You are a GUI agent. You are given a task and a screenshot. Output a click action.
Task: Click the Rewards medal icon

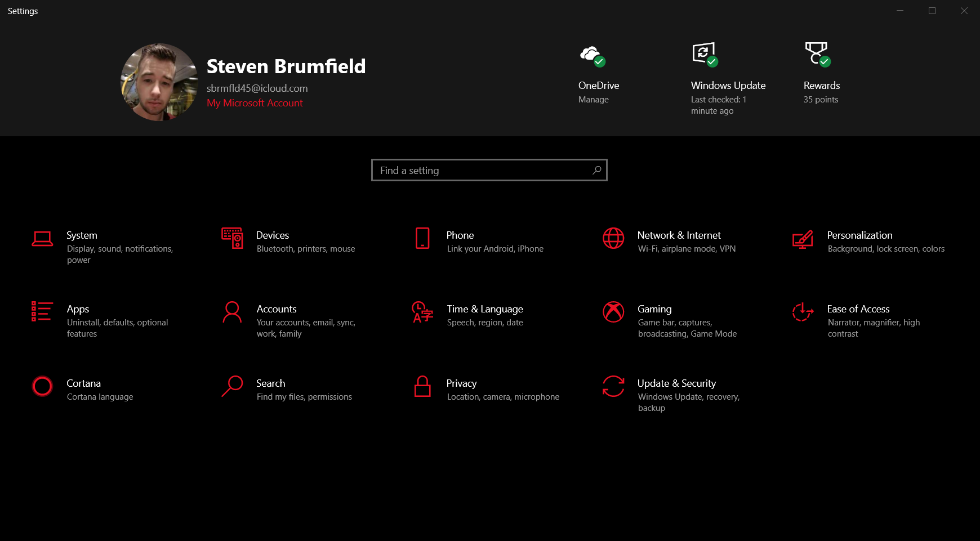[x=817, y=55]
